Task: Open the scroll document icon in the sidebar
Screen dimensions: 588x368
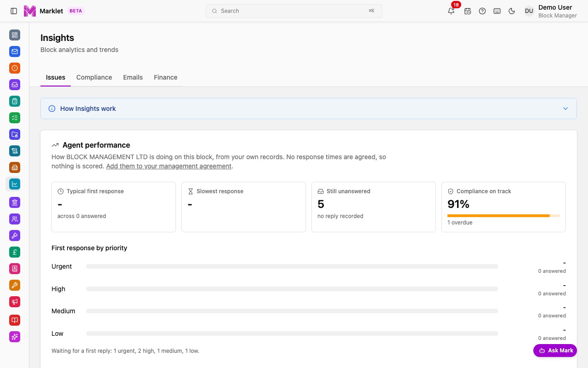Action: coord(15,151)
